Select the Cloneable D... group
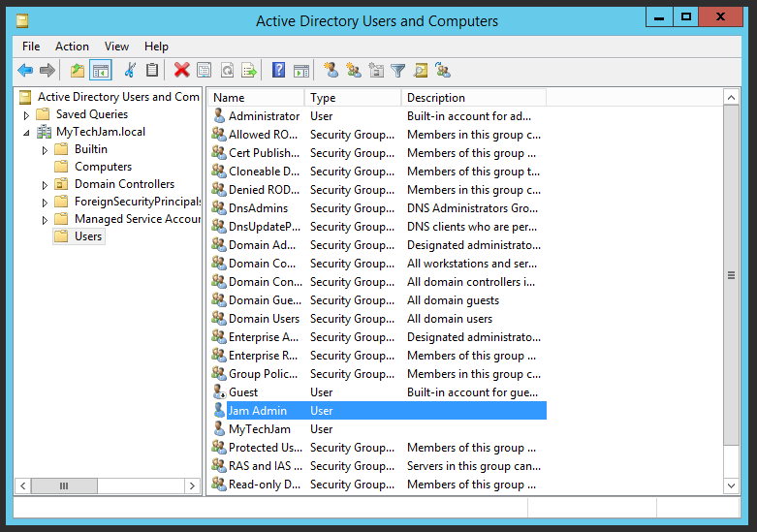Viewport: 757px width, 532px height. 264,171
